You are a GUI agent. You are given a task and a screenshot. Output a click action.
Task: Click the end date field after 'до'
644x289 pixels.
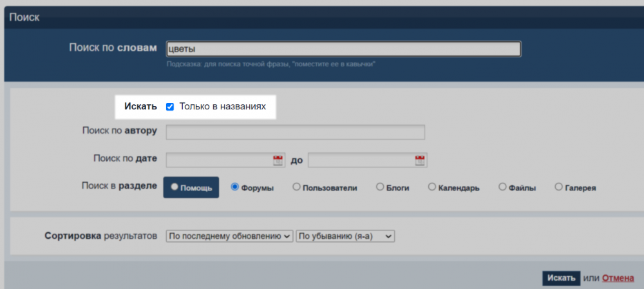[367, 160]
